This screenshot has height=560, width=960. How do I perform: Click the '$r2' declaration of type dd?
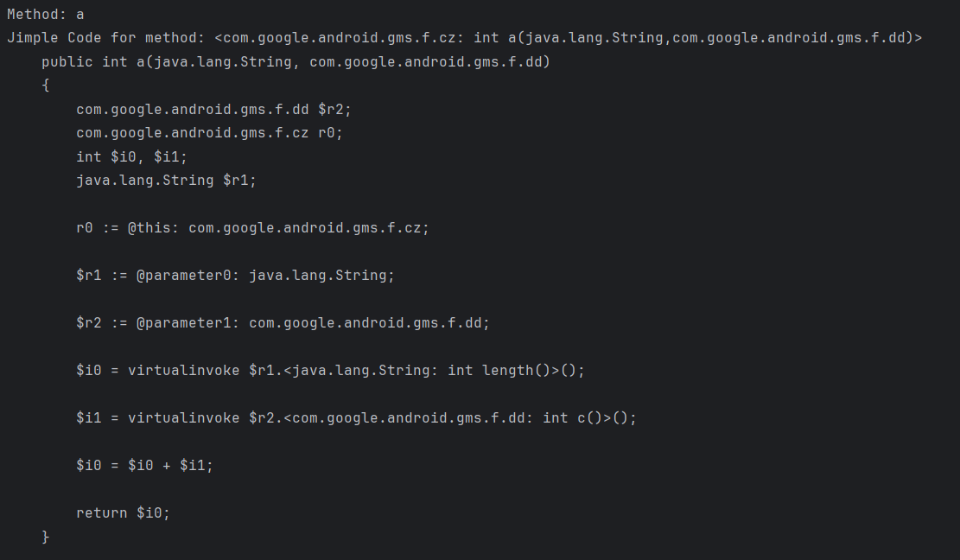(334, 110)
